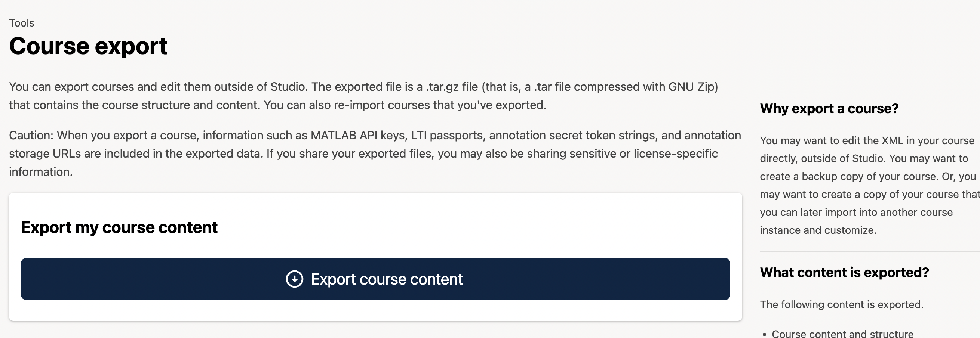Click the Course export page heading

pyautogui.click(x=88, y=46)
